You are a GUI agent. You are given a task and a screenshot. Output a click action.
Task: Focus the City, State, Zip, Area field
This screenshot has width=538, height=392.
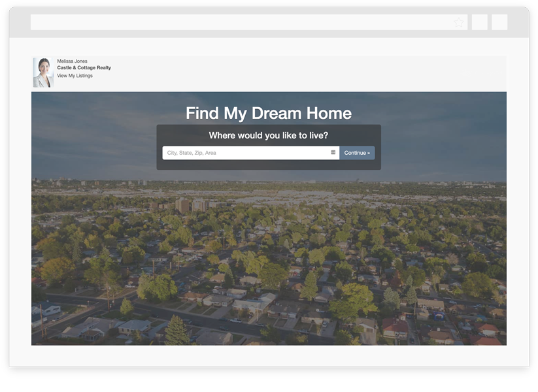tap(251, 153)
